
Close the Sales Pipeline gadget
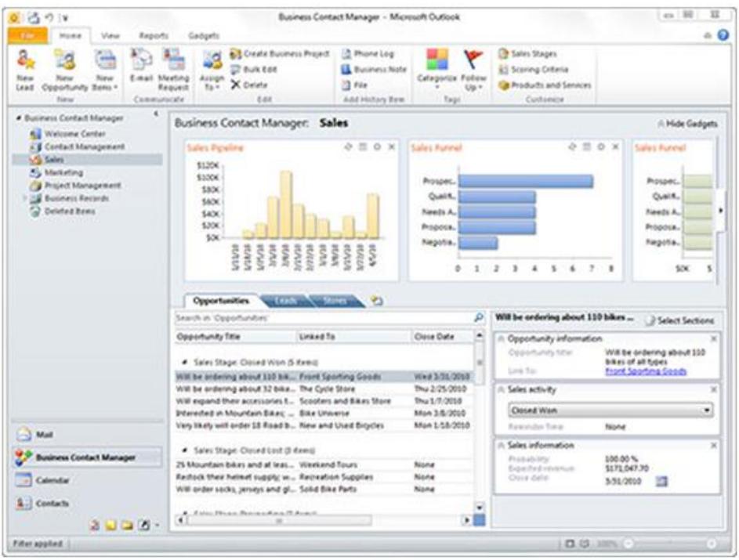[x=391, y=147]
